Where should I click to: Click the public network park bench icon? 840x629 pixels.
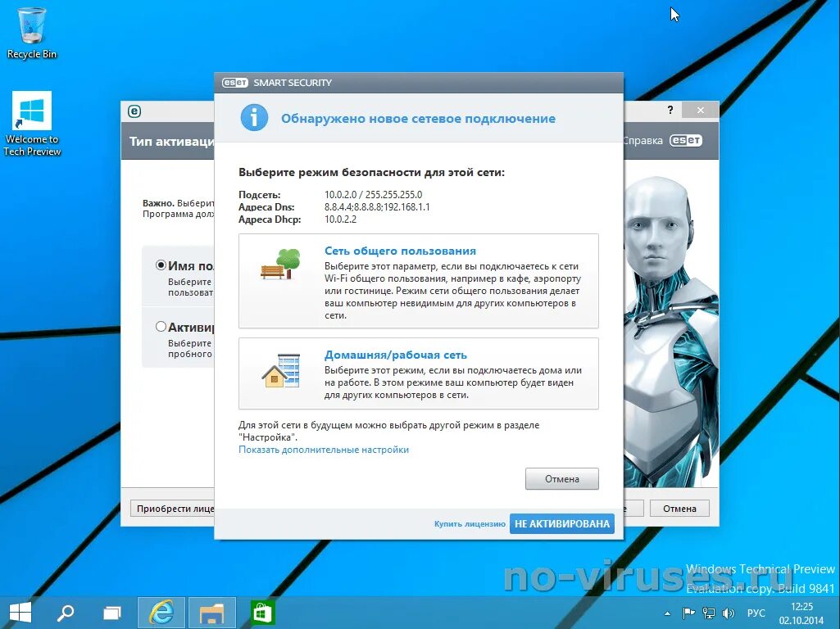click(280, 264)
